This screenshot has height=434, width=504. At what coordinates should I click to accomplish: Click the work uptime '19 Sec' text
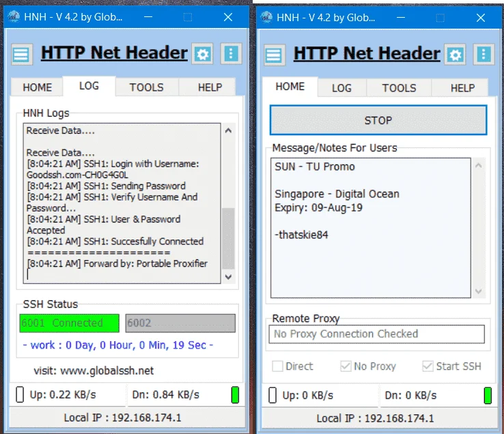[189, 345]
